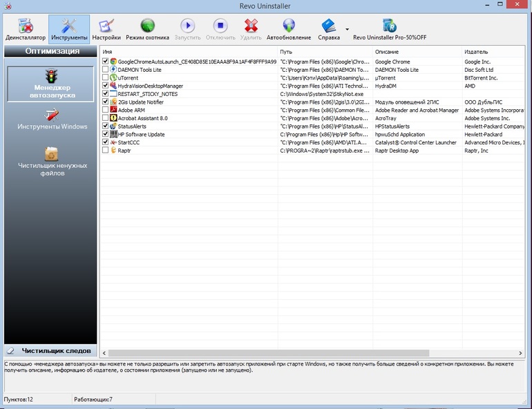Sort list by Путь column header
Screen dimensions: 532x409
(325, 52)
